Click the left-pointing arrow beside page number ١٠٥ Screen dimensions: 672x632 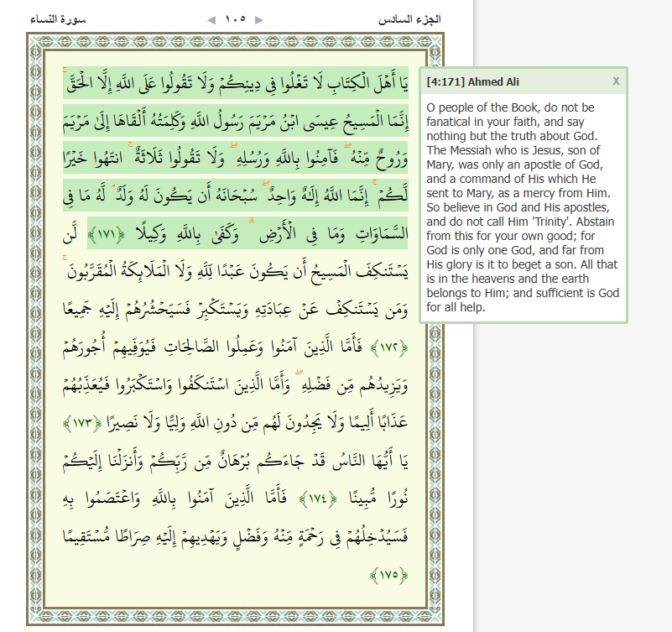[211, 20]
